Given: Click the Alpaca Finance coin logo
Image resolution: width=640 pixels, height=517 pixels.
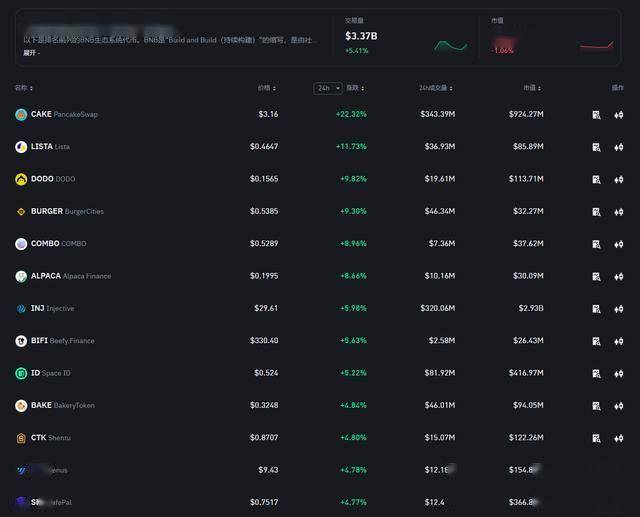Looking at the screenshot, I should (21, 276).
